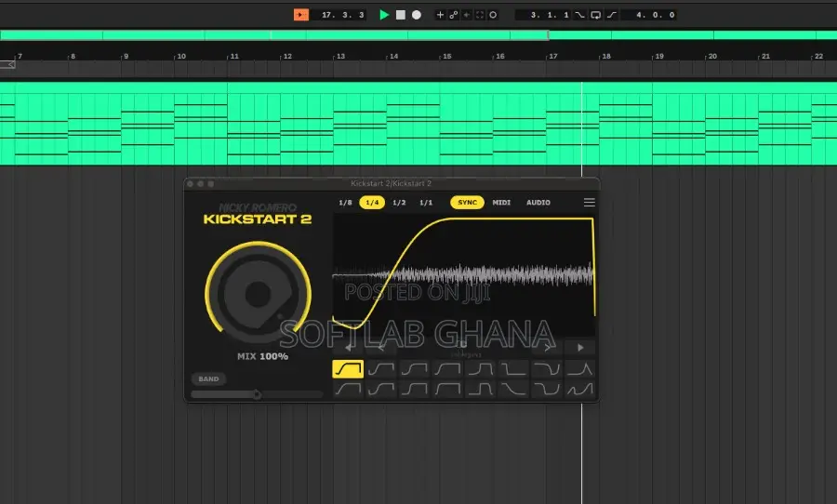
Task: Select the first curve preset in bottom row
Action: click(348, 390)
